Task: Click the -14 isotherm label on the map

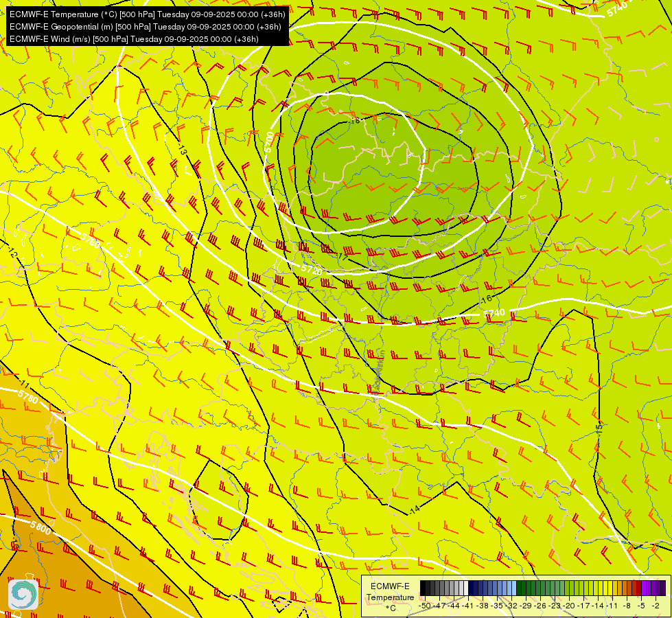Action: (414, 510)
